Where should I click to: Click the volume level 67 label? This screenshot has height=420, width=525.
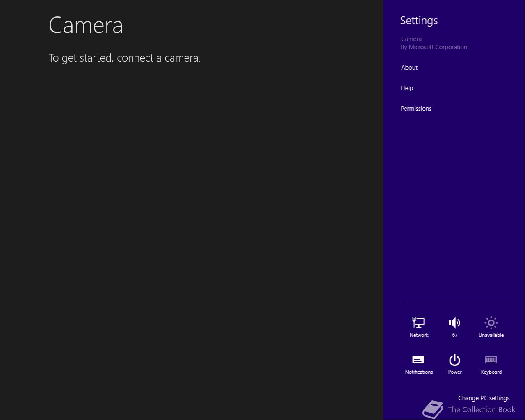point(454,335)
